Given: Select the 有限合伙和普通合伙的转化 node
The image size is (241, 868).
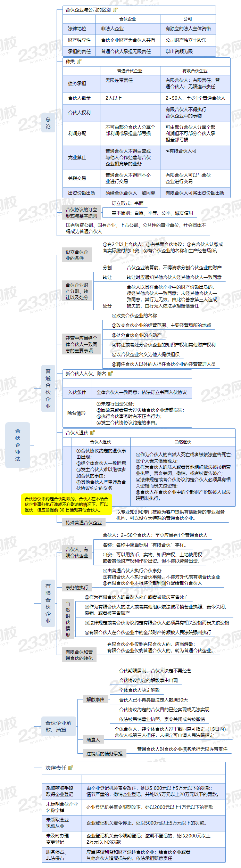Looking at the screenshot, I should click(80, 655).
